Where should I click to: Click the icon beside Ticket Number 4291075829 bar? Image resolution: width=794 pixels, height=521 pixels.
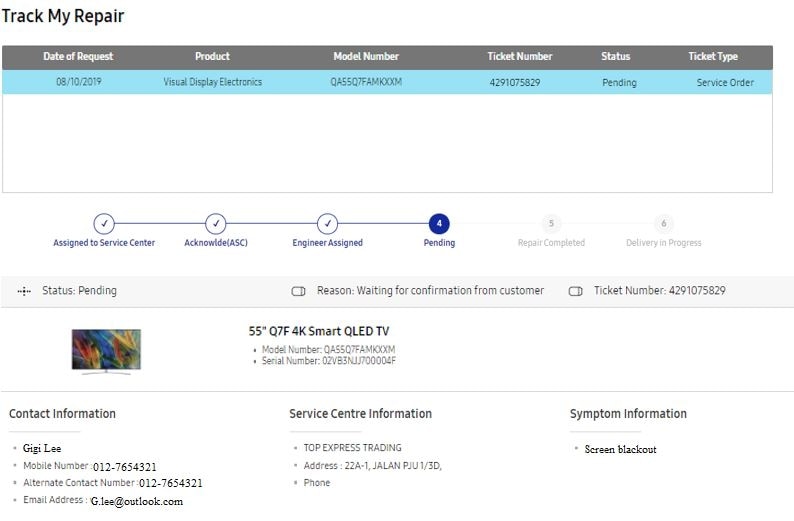point(575,291)
